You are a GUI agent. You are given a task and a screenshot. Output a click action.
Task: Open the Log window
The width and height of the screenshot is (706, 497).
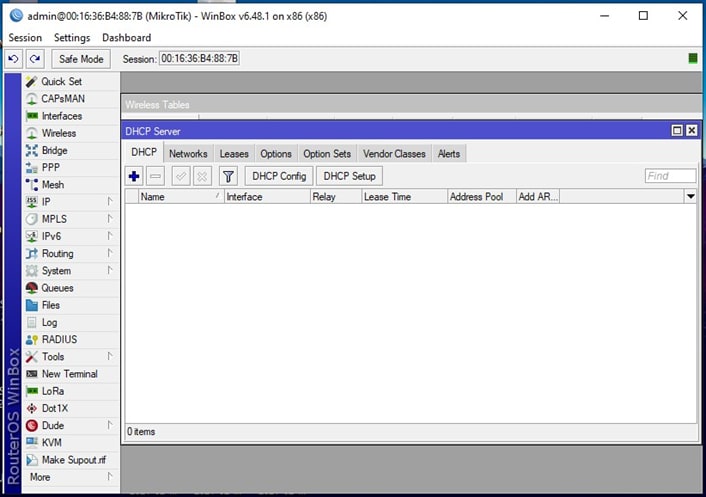49,322
